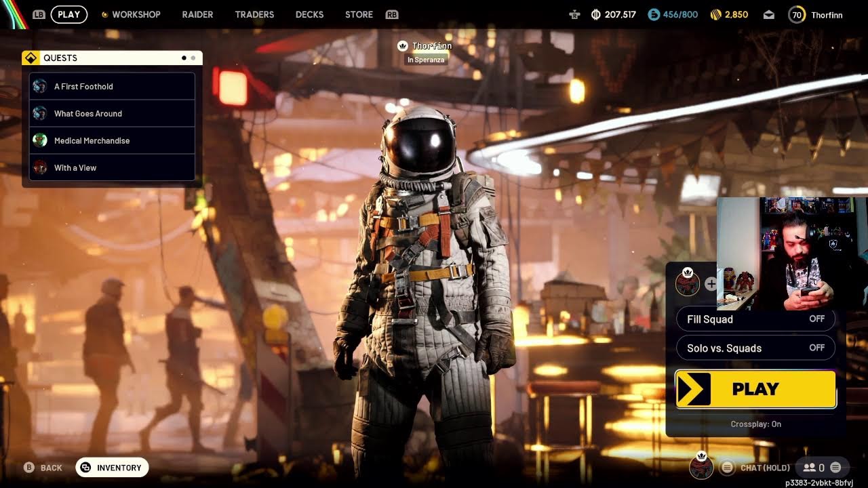Click the menu icon beside squad count
Screen dimensions: 868x488
(835, 468)
